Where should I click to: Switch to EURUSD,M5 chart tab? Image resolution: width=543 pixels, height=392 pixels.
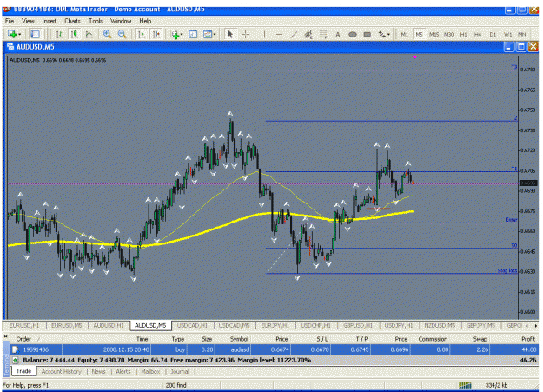[x=67, y=325]
